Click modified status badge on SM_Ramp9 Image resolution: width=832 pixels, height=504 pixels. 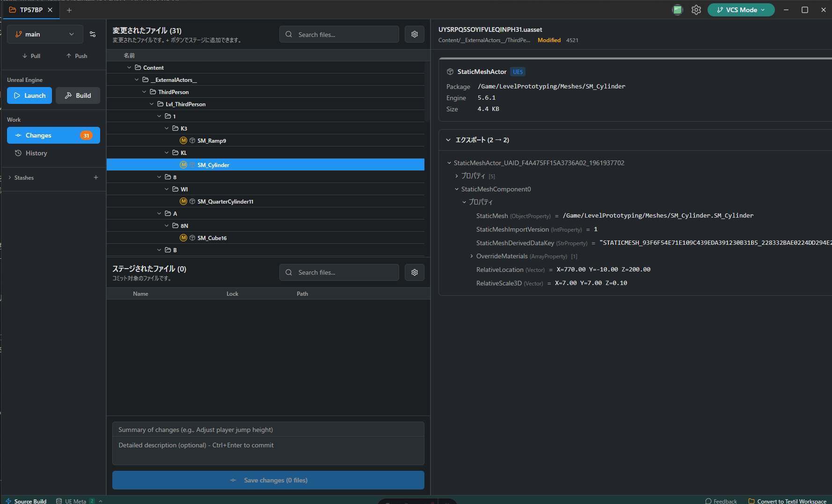coord(183,140)
